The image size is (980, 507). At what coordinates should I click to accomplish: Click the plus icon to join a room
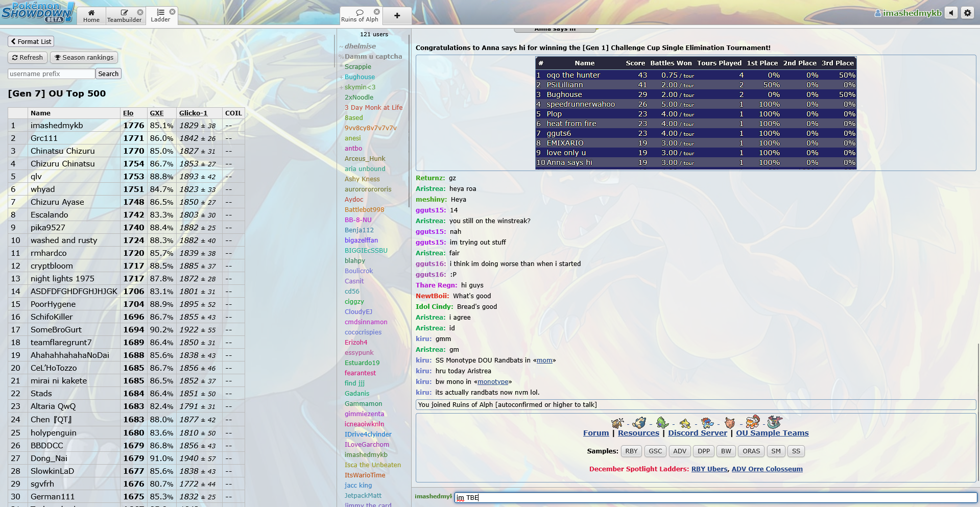pyautogui.click(x=397, y=16)
